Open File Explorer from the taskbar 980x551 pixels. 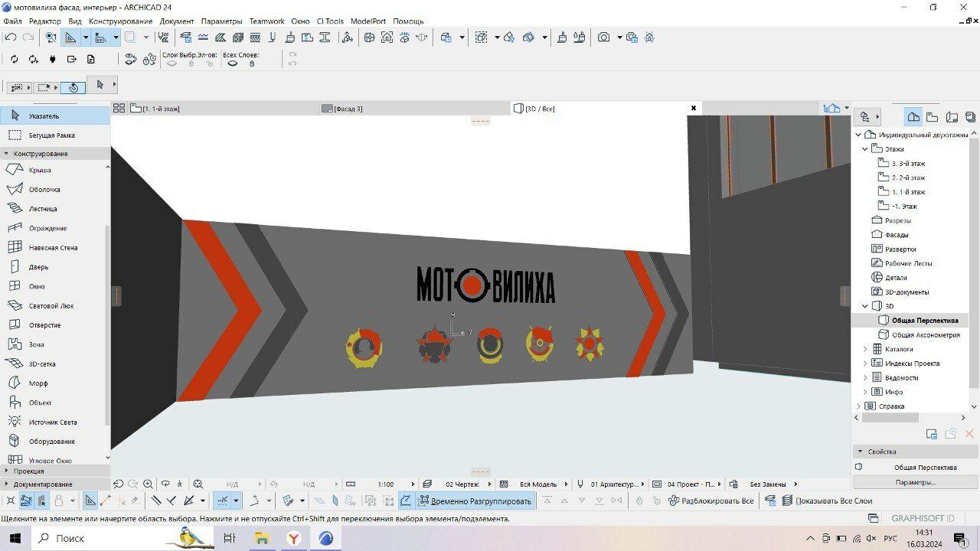click(x=261, y=539)
